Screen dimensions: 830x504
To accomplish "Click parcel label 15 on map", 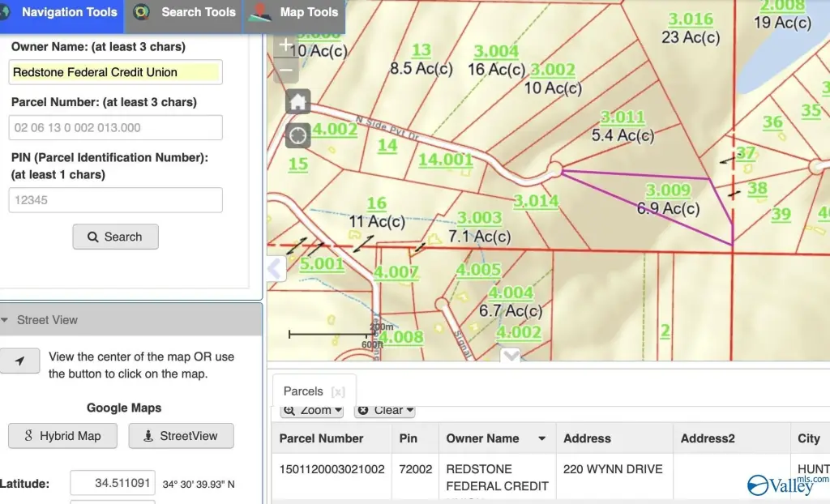I will click(x=298, y=164).
